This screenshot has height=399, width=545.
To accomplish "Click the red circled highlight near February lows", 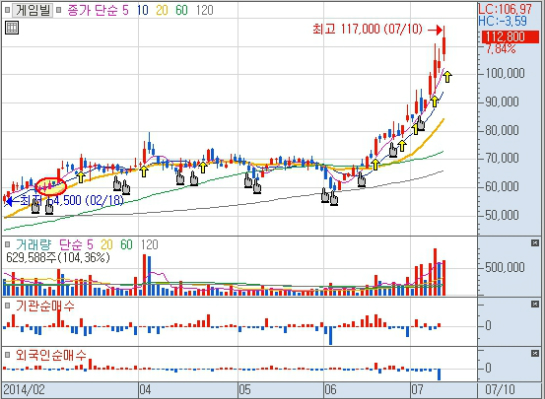I will coord(51,187).
